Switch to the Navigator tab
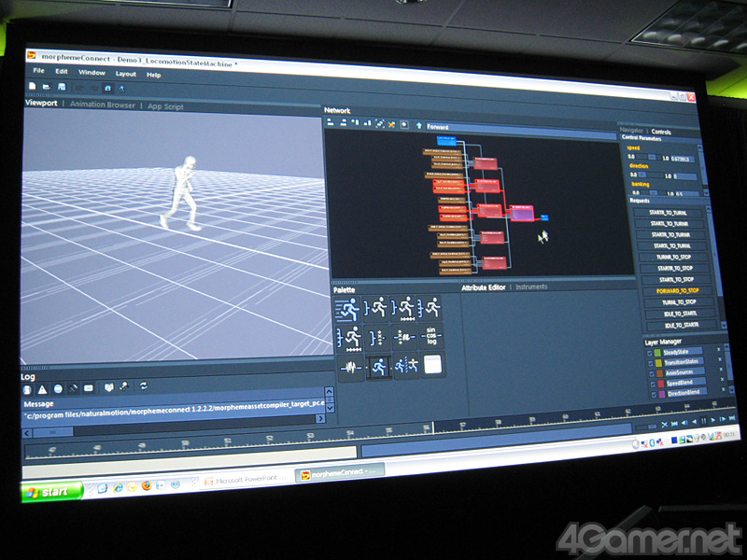Image resolution: width=747 pixels, height=560 pixels. pyautogui.click(x=631, y=131)
